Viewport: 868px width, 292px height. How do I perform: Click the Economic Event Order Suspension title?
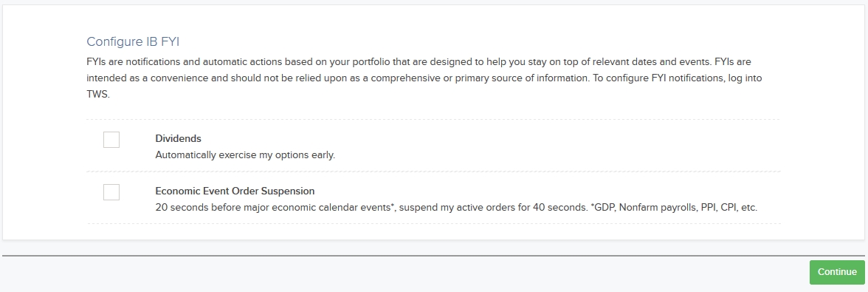click(x=235, y=191)
